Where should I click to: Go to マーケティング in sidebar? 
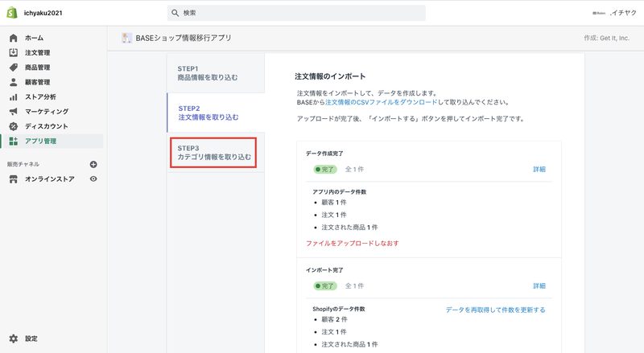[47, 112]
